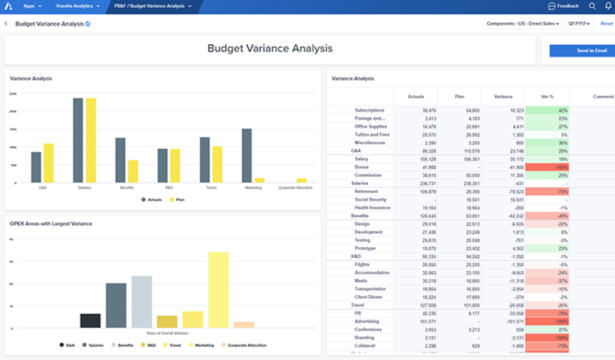This screenshot has width=615, height=360.
Task: Toggle Plan series in chart legend
Action: tap(177, 200)
